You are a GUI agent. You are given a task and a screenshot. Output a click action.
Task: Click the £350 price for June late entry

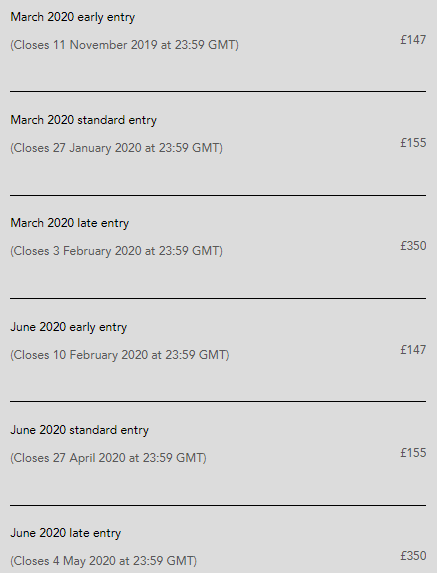[413, 556]
